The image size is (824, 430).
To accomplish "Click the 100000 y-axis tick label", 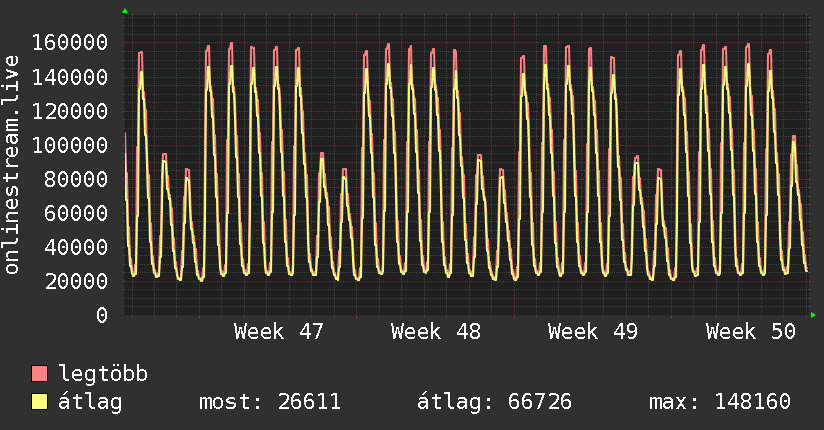I will point(70,145).
